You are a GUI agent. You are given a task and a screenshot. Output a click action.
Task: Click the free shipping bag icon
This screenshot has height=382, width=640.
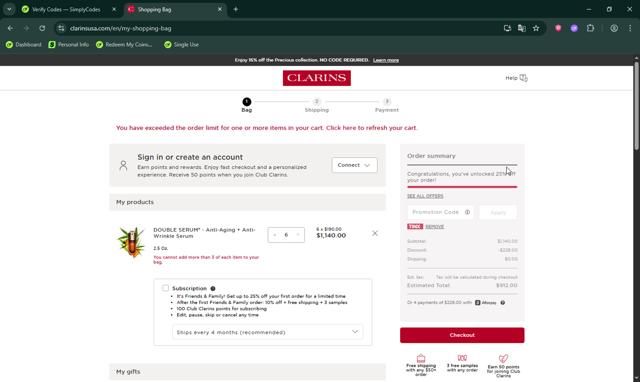coord(421,358)
